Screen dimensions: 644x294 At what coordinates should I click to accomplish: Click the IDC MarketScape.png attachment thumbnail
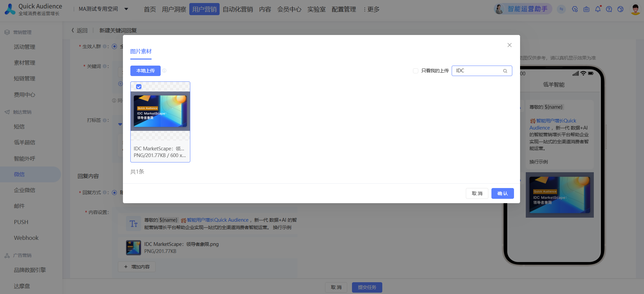pyautogui.click(x=133, y=248)
